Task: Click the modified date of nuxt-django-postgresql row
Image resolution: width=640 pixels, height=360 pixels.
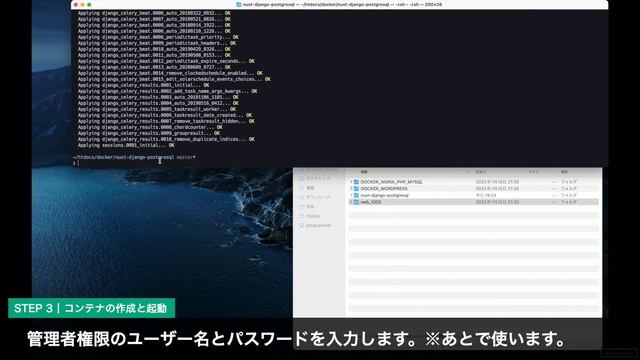Action: tap(486, 196)
